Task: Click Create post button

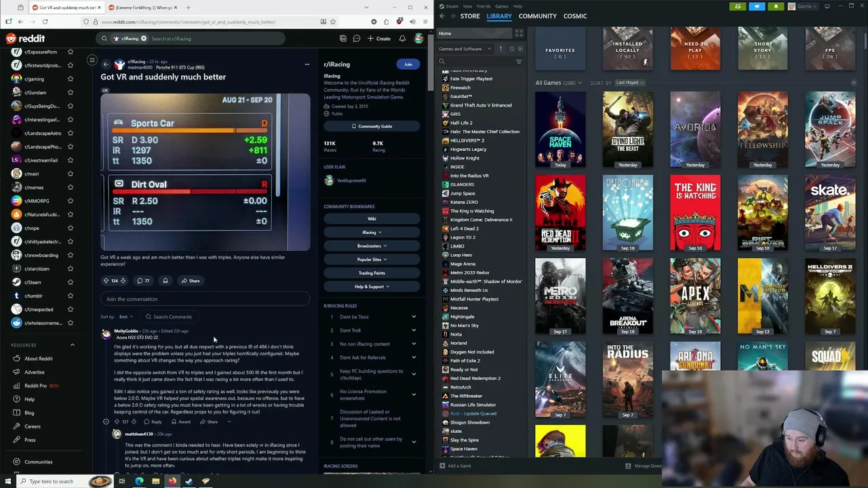Action: tap(379, 39)
